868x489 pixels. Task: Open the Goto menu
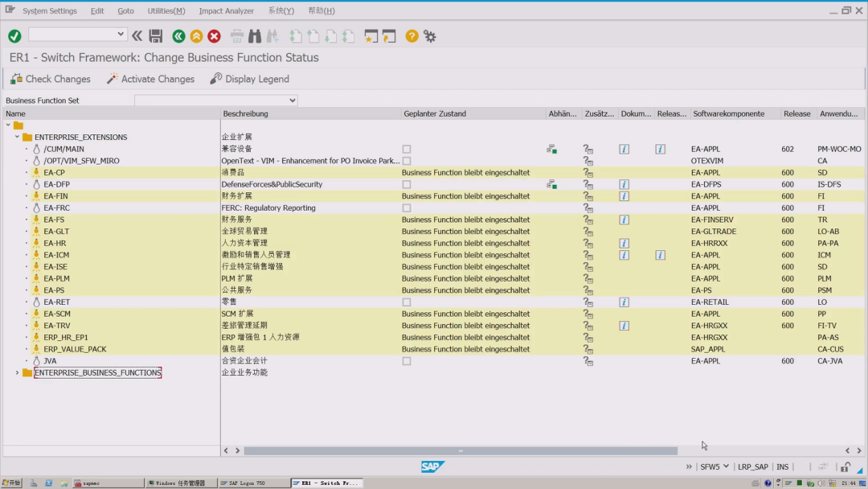[x=125, y=10]
